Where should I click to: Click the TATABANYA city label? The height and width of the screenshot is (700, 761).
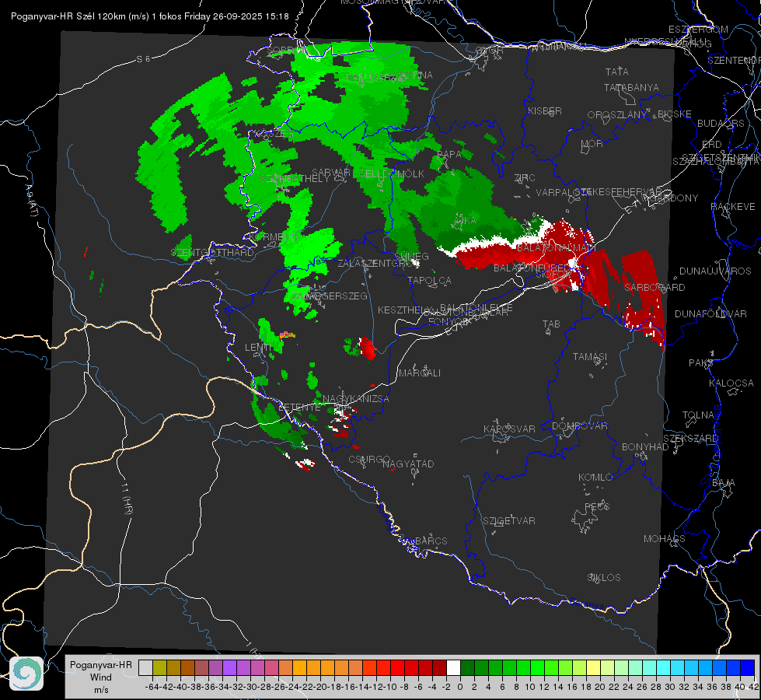pos(631,87)
